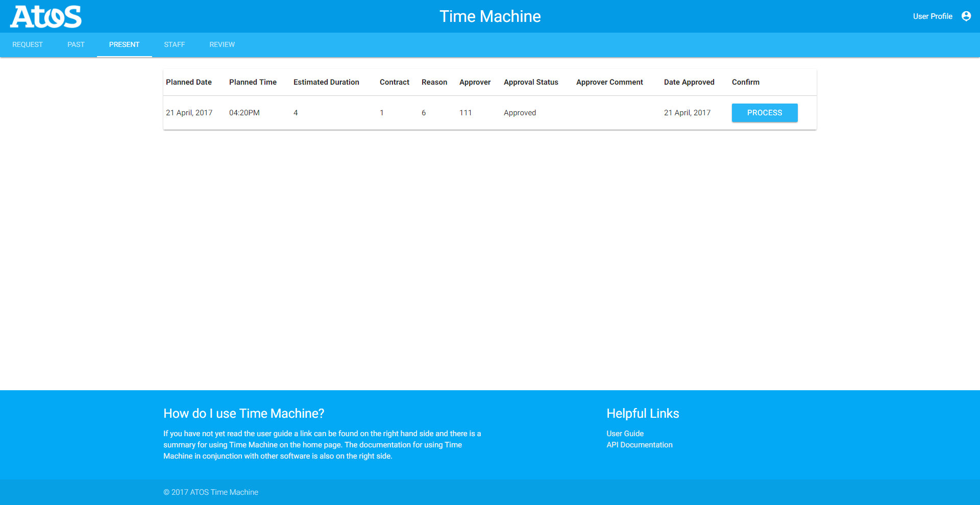The height and width of the screenshot is (505, 980).
Task: Select the PRESENT tab
Action: click(x=124, y=45)
